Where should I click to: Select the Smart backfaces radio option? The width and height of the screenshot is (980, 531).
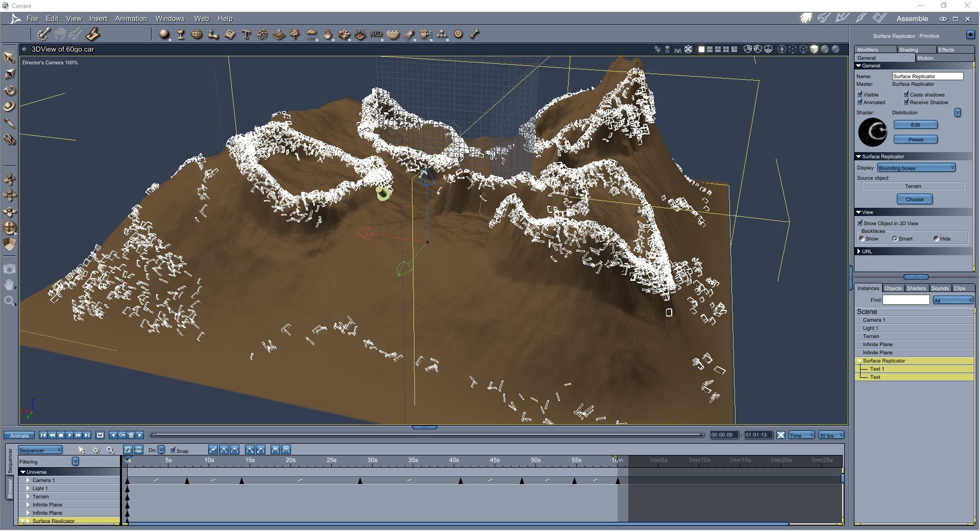895,238
